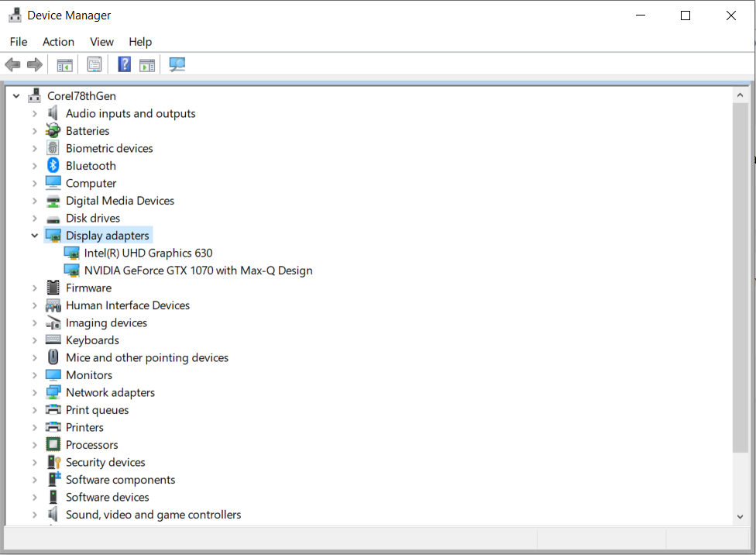Click the Firmware chip icon
Image resolution: width=756 pixels, height=555 pixels.
53,288
